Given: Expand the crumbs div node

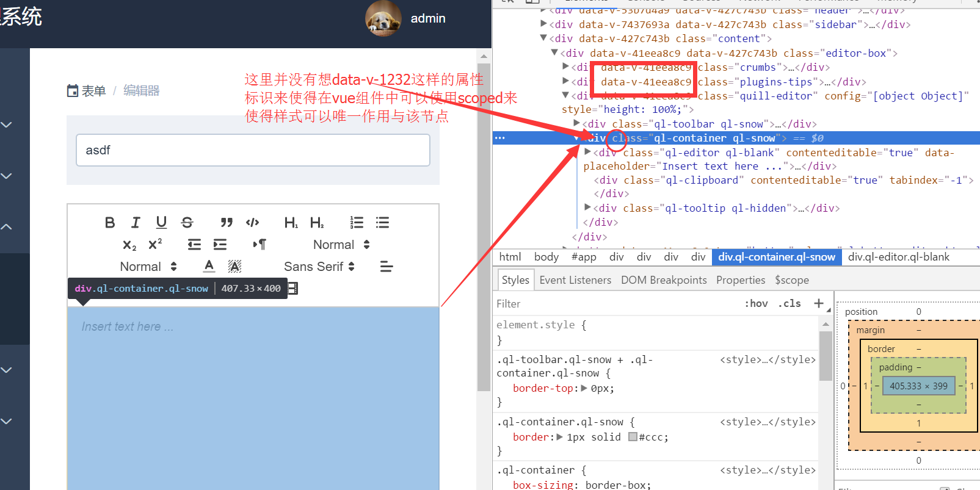Looking at the screenshot, I should 566,67.
